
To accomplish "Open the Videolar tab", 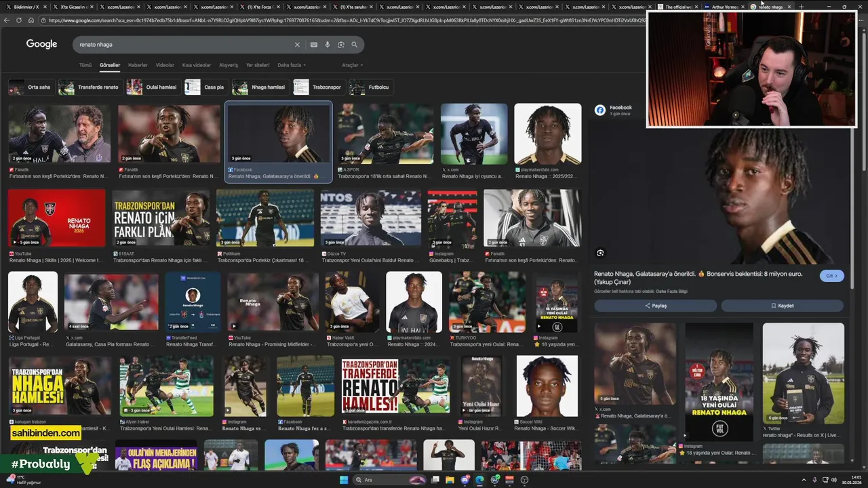I will click(165, 65).
